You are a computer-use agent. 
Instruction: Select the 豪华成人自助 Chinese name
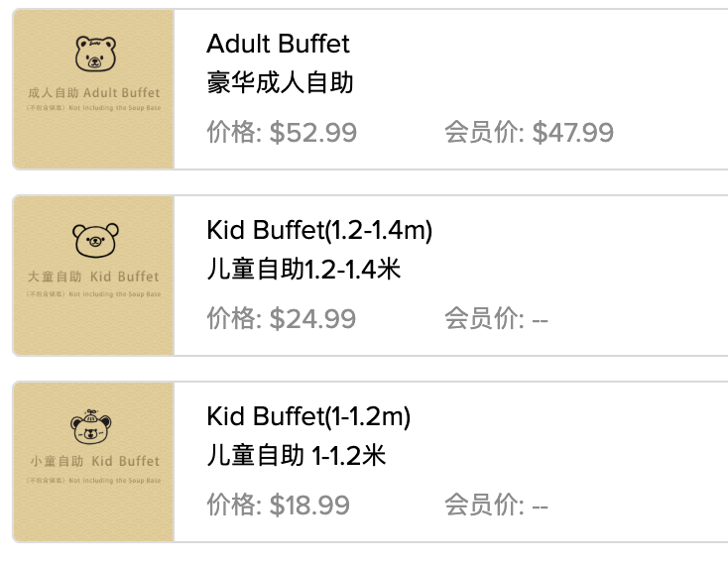[280, 82]
